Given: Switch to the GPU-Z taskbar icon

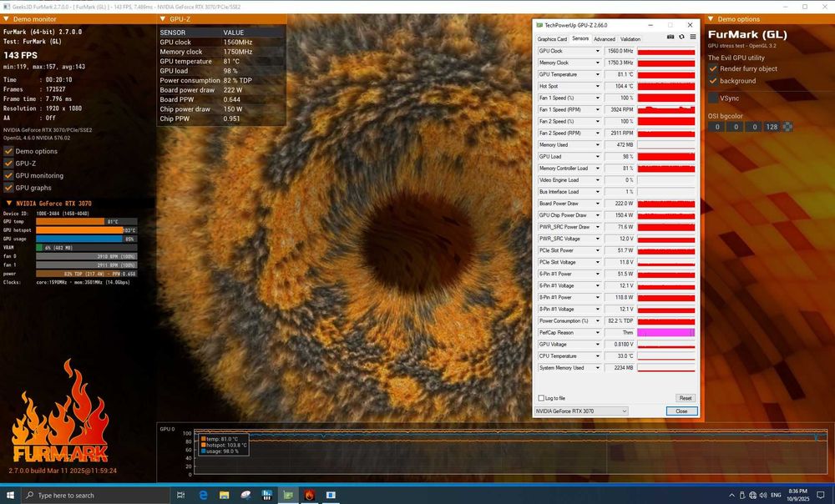Looking at the screenshot, I should click(x=288, y=495).
